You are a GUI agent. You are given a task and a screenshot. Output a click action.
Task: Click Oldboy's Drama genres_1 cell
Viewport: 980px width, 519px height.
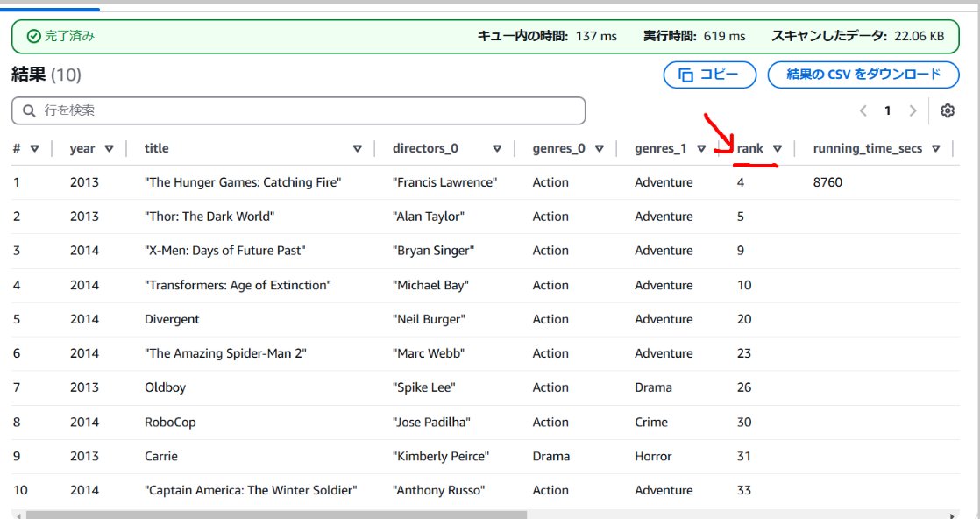(x=653, y=387)
